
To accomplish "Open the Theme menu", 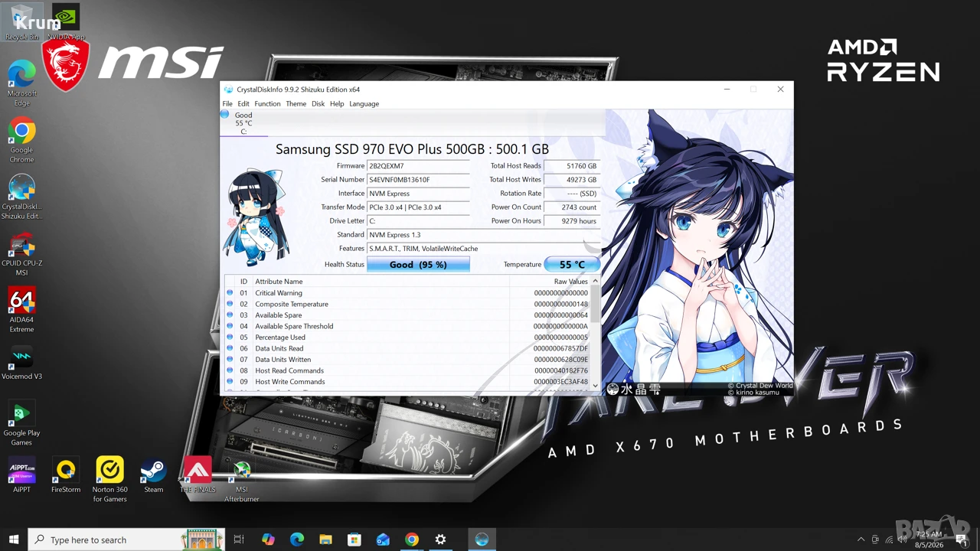I will coord(296,103).
